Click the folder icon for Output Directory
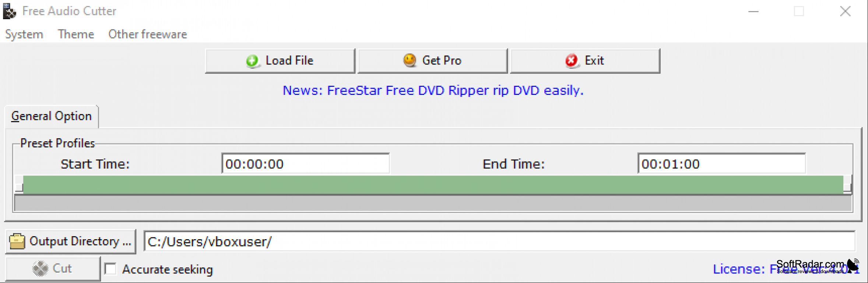 17,241
